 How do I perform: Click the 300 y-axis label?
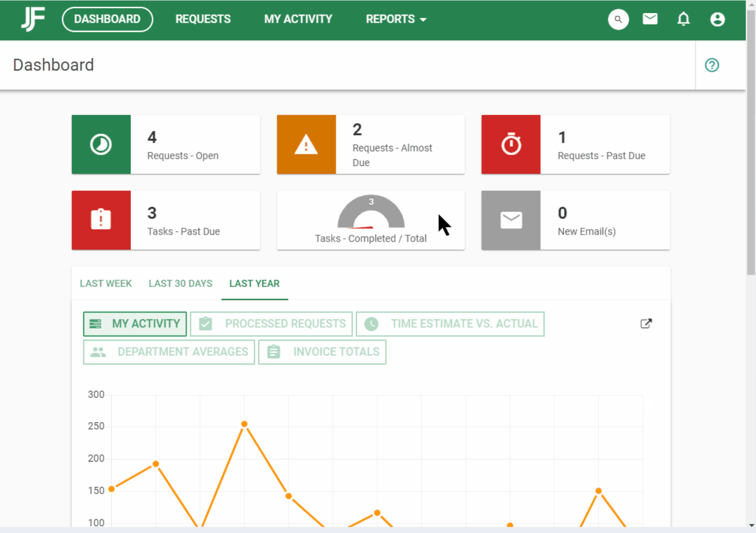[96, 394]
